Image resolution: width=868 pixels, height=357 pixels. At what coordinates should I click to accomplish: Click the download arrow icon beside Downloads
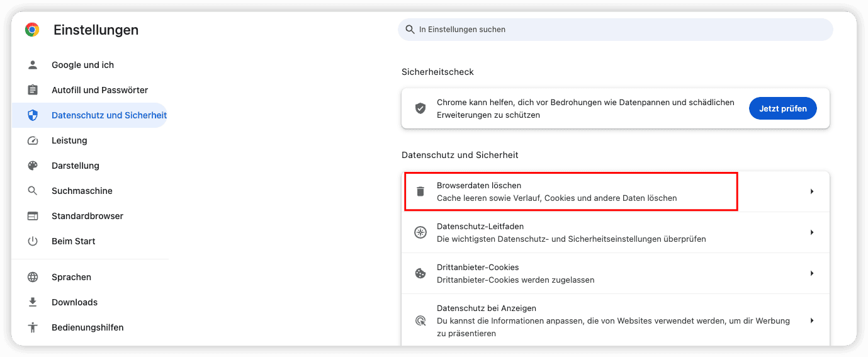coord(33,302)
